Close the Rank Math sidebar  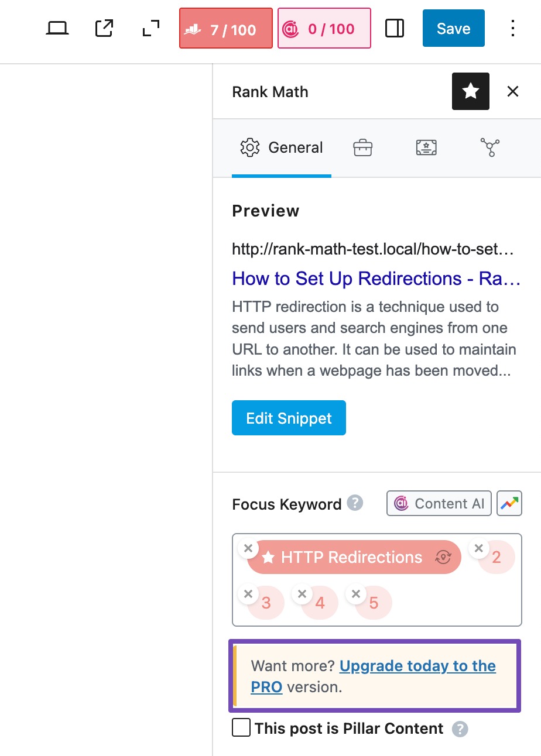point(513,91)
